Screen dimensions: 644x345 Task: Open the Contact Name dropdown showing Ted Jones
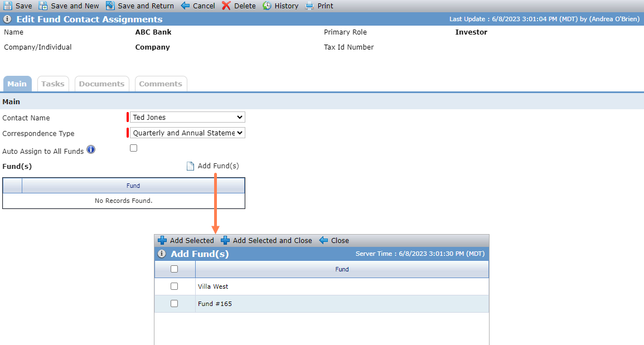coord(187,117)
